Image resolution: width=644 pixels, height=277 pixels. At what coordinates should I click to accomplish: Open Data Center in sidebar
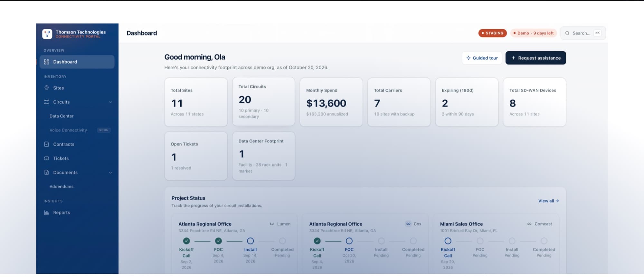coord(62,116)
